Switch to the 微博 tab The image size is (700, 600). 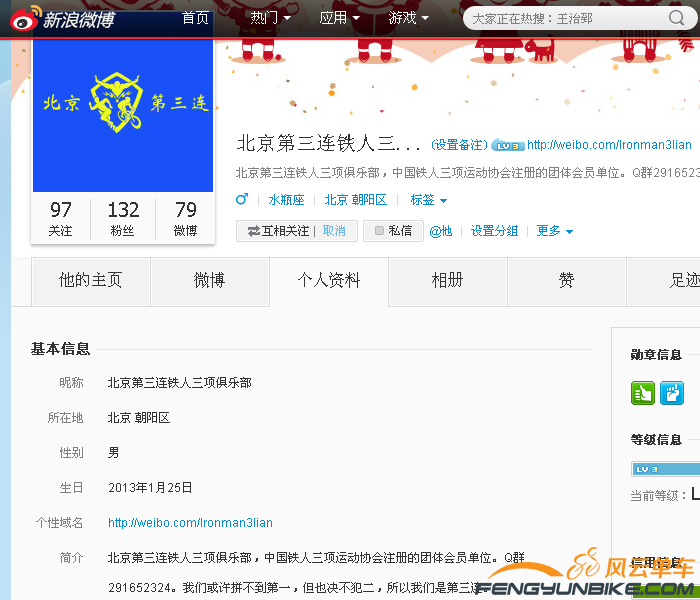tap(210, 281)
